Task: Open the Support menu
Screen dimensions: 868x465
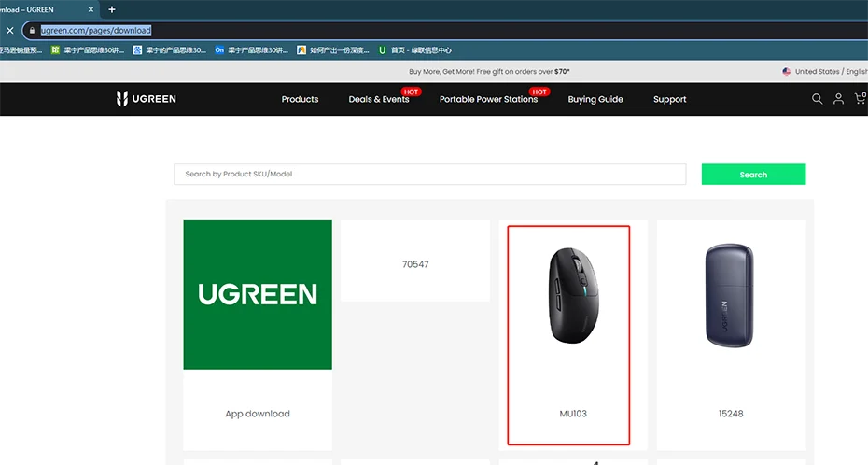Action: (669, 99)
